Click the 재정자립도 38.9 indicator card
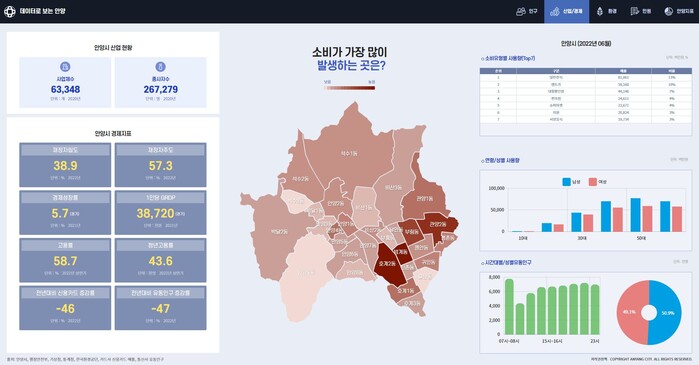Viewport: 699px width, 365px height. tap(65, 165)
